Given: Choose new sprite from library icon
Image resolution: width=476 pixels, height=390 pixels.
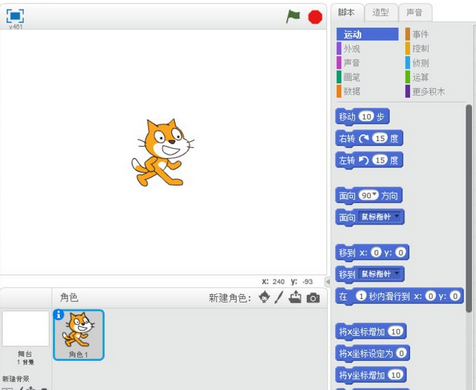Looking at the screenshot, I should 264,297.
